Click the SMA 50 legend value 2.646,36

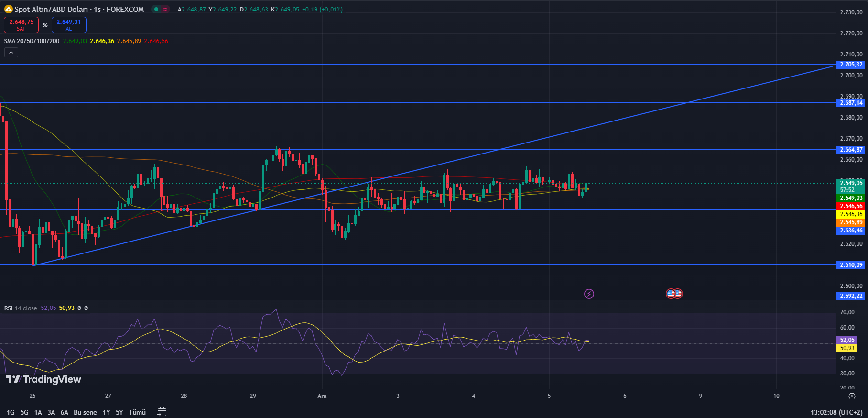(x=102, y=41)
